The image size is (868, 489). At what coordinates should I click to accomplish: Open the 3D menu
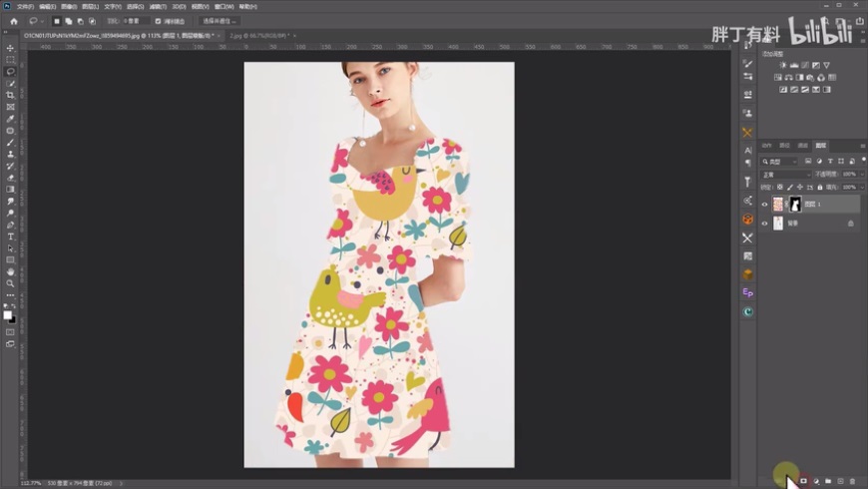[179, 7]
